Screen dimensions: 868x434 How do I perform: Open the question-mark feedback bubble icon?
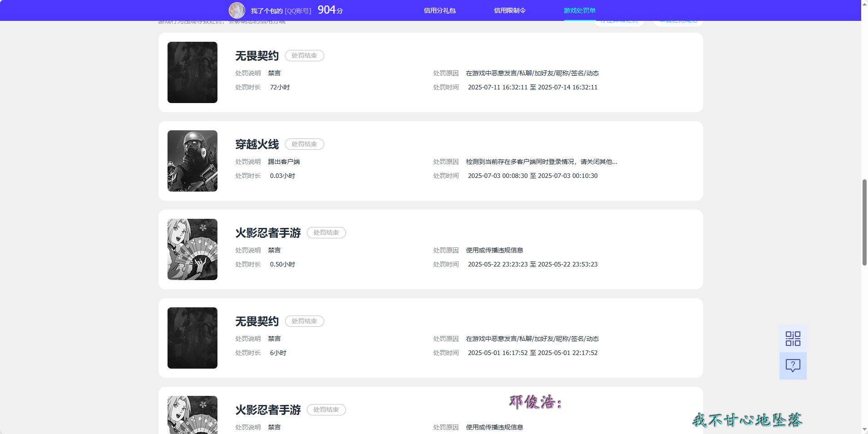click(792, 365)
